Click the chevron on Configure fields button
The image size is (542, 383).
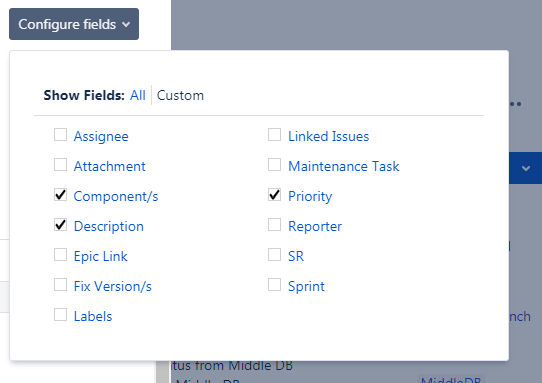(126, 25)
